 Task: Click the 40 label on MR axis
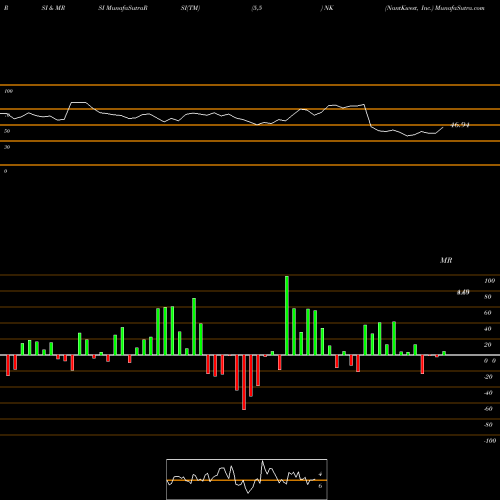point(488,329)
